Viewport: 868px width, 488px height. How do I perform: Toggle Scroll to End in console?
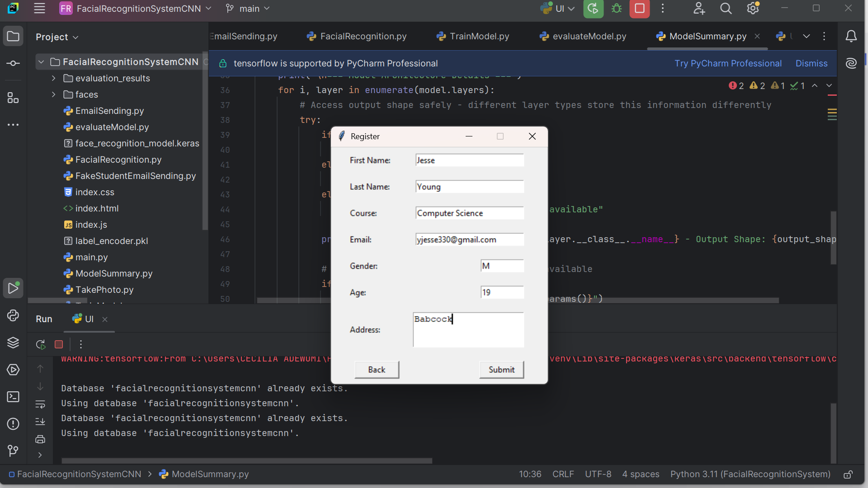(40, 421)
